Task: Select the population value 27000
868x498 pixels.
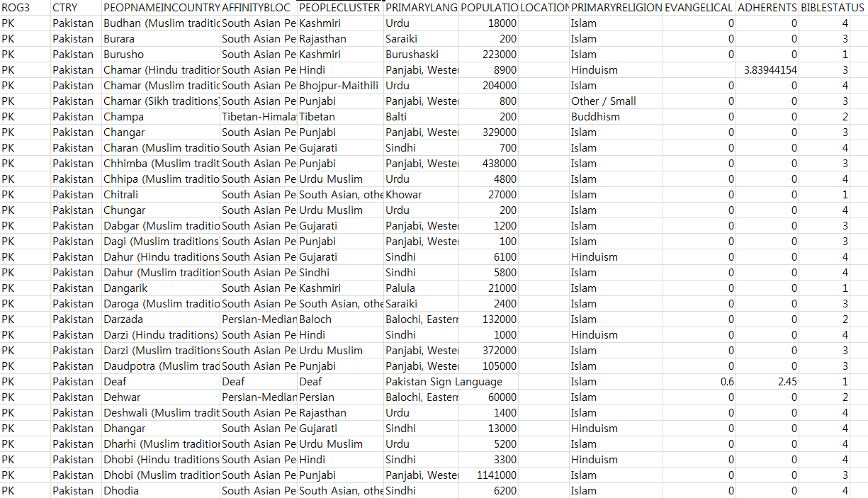Action: coord(488,195)
